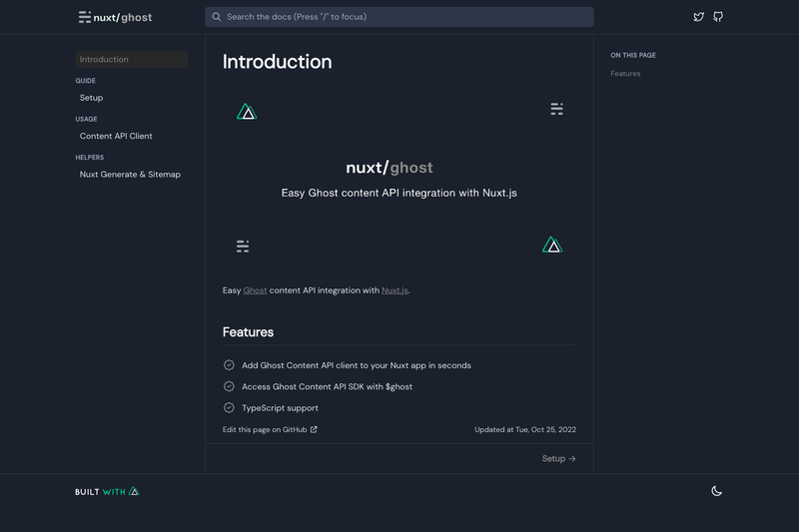Toggle dark mode with the moon icon

pyautogui.click(x=716, y=491)
